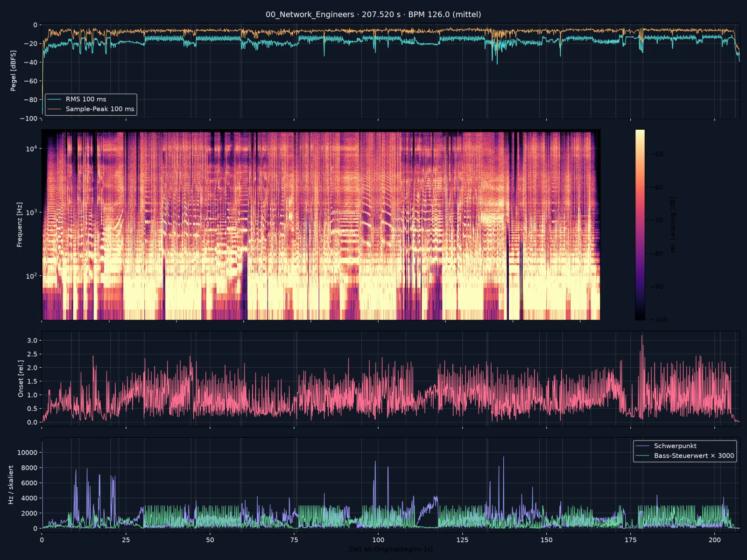Image resolution: width=747 pixels, height=560 pixels.
Task: Click the 'Frequenz [Hz]' axis label
Action: pos(19,224)
